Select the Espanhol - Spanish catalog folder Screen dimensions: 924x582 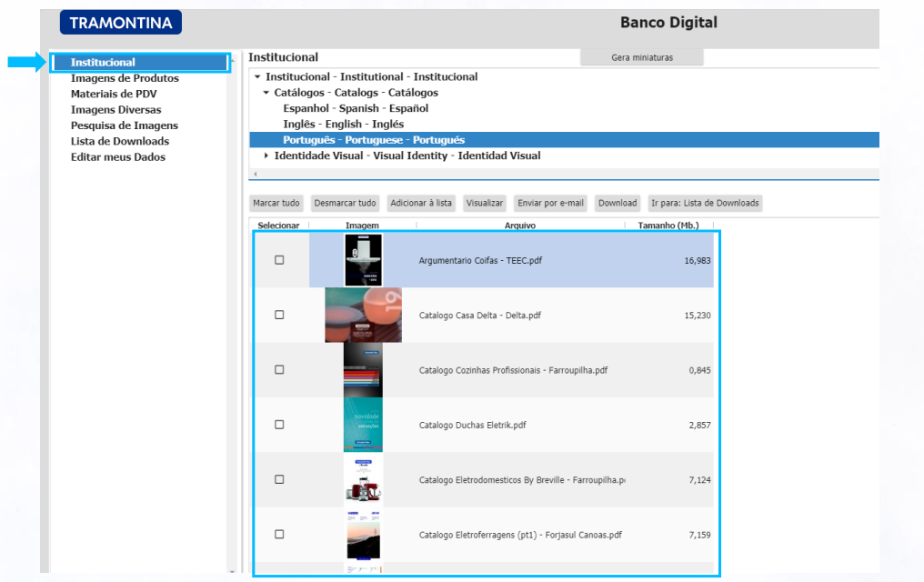(356, 108)
